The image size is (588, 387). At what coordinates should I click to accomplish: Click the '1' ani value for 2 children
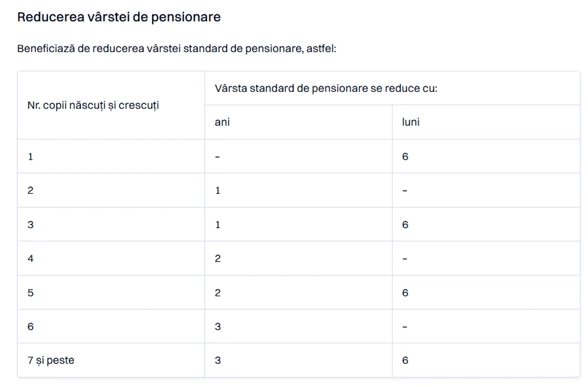tap(218, 190)
